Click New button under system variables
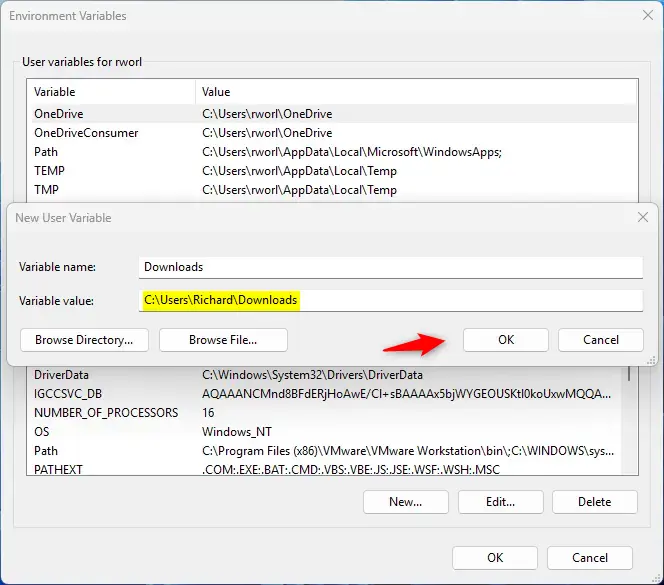This screenshot has height=585, width=664. (405, 502)
